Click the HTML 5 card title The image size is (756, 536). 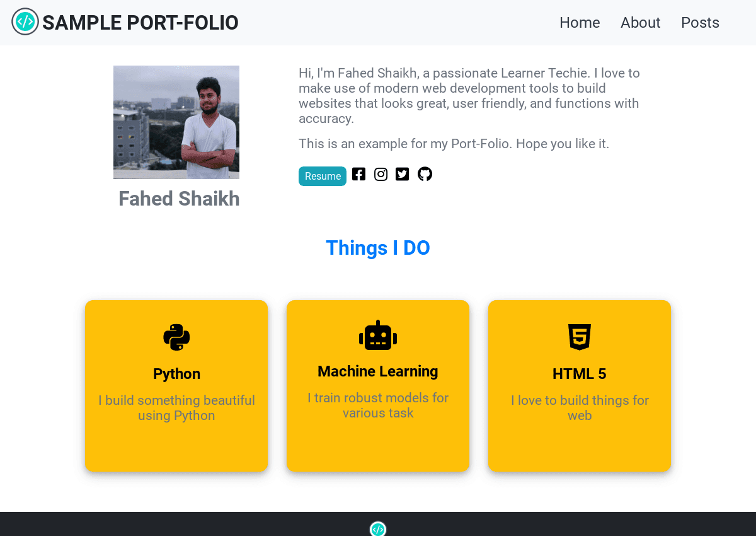pos(580,374)
